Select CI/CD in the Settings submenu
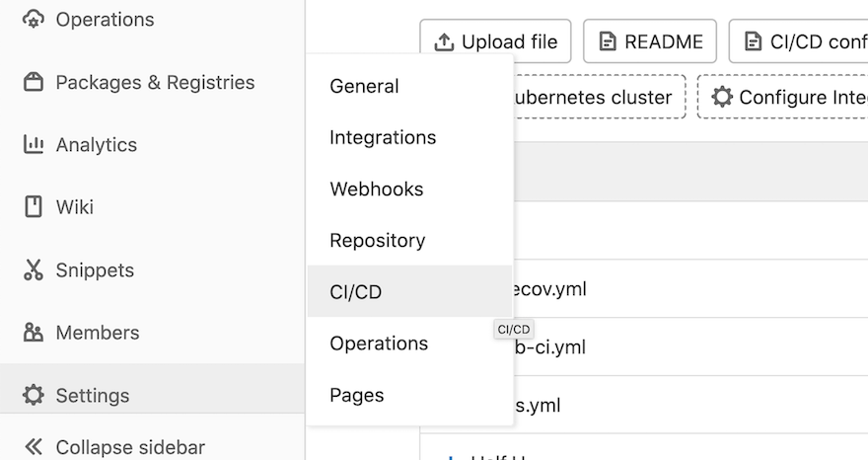Screen dimensions: 868x460 click(x=356, y=292)
